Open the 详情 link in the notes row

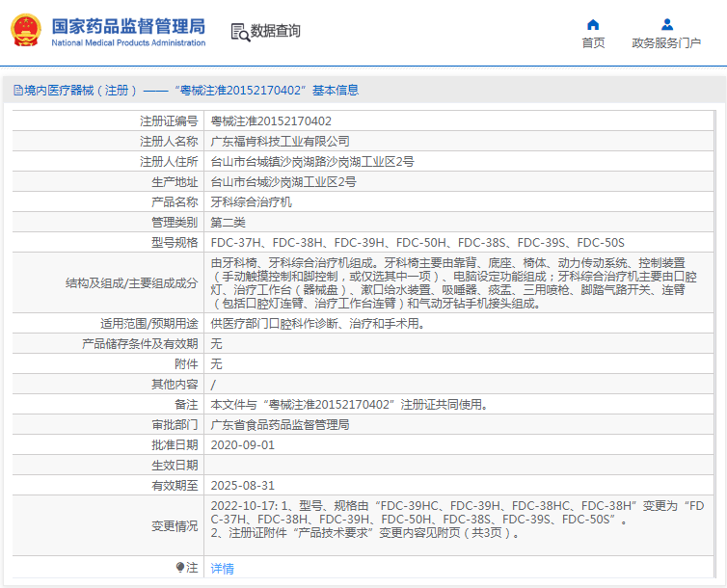click(222, 569)
